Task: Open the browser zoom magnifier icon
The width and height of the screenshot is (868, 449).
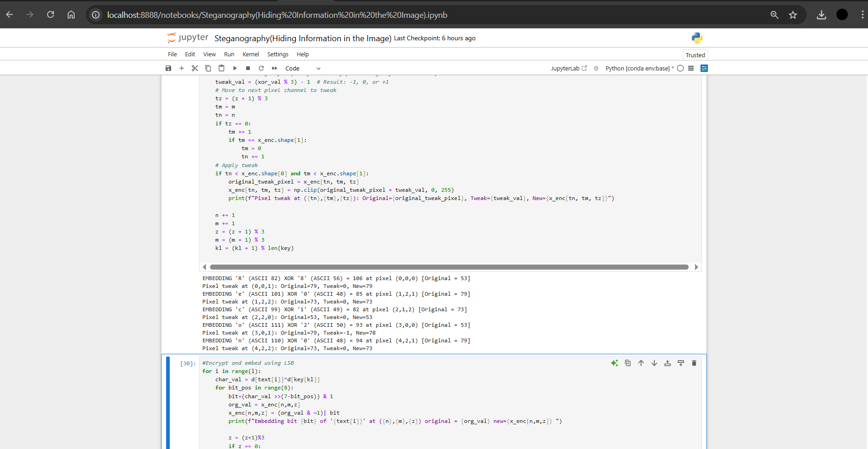Action: tap(774, 15)
